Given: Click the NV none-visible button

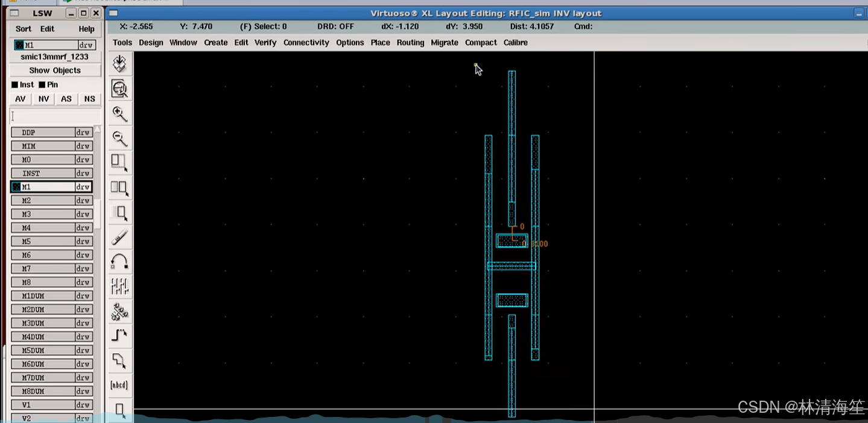Looking at the screenshot, I should coord(43,99).
